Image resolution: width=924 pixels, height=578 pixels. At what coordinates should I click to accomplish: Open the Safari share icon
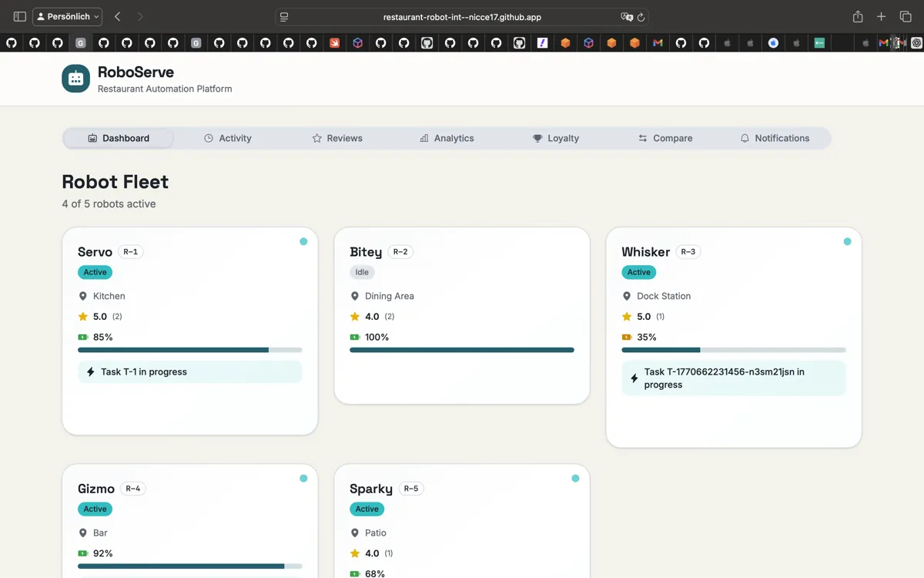(x=858, y=16)
